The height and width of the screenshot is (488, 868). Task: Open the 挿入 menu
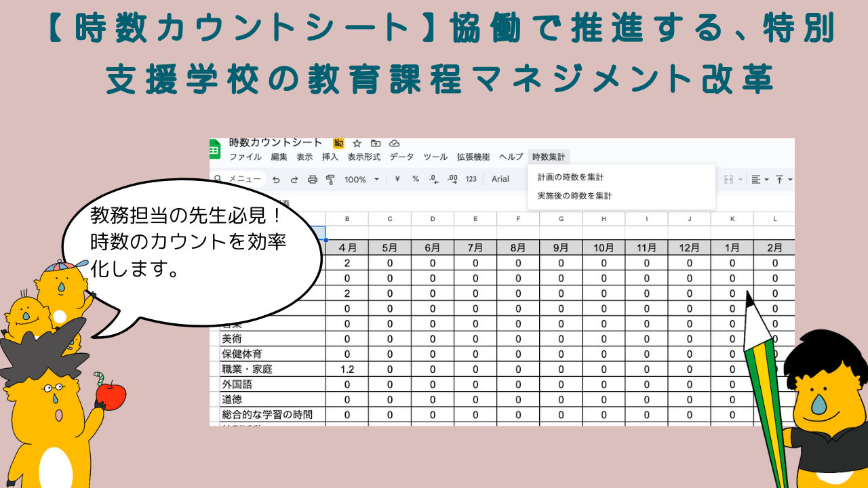pos(330,157)
